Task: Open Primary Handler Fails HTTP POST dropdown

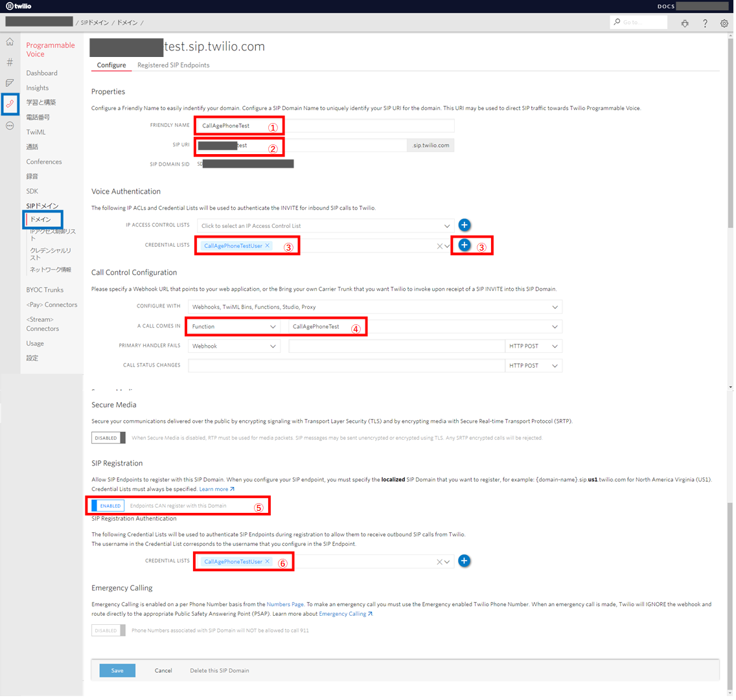Action: pyautogui.click(x=535, y=346)
